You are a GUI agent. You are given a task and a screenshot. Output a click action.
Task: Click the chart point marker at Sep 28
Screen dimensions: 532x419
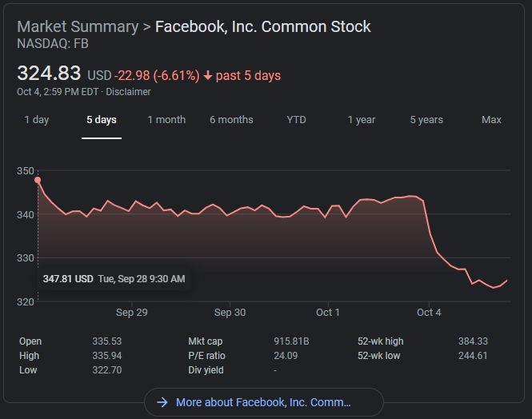click(x=38, y=180)
